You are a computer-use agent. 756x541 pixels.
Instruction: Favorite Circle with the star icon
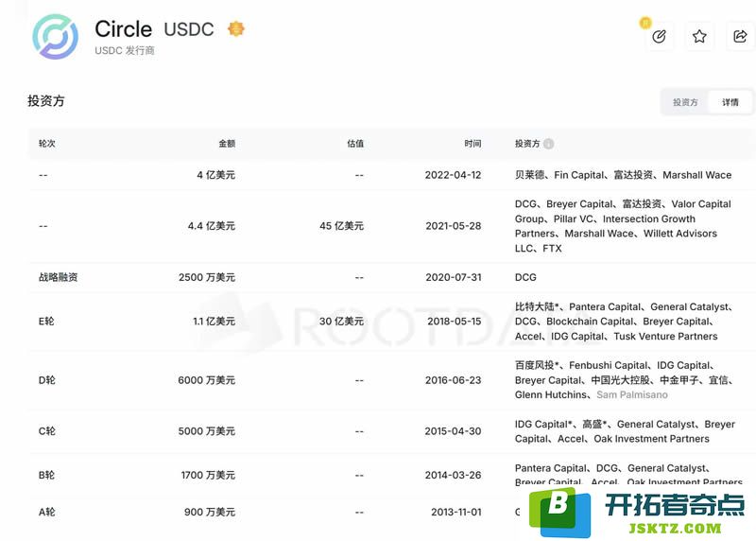(699, 36)
